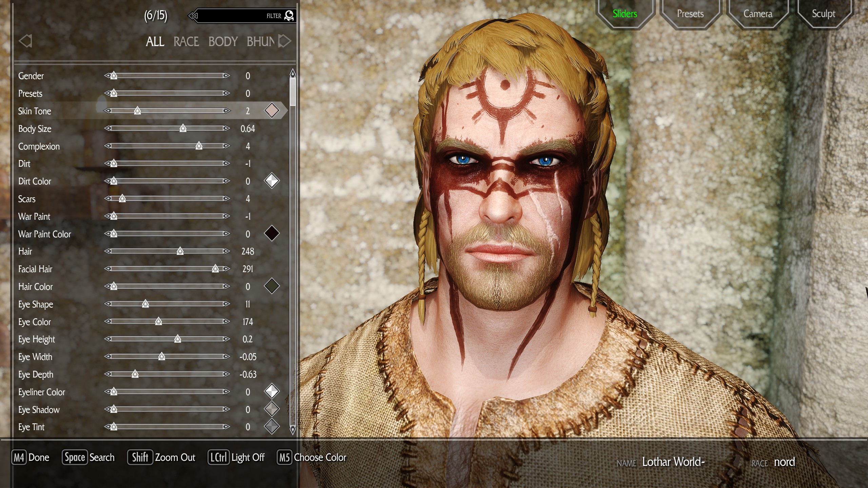Click the Eye Height slider handle
This screenshot has width=868, height=488.
coord(178,339)
